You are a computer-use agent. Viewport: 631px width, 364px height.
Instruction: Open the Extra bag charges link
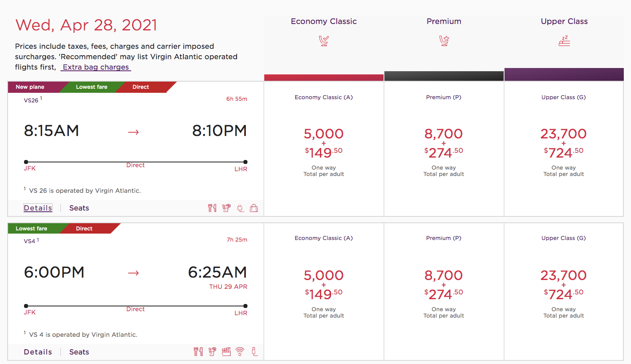pyautogui.click(x=95, y=67)
